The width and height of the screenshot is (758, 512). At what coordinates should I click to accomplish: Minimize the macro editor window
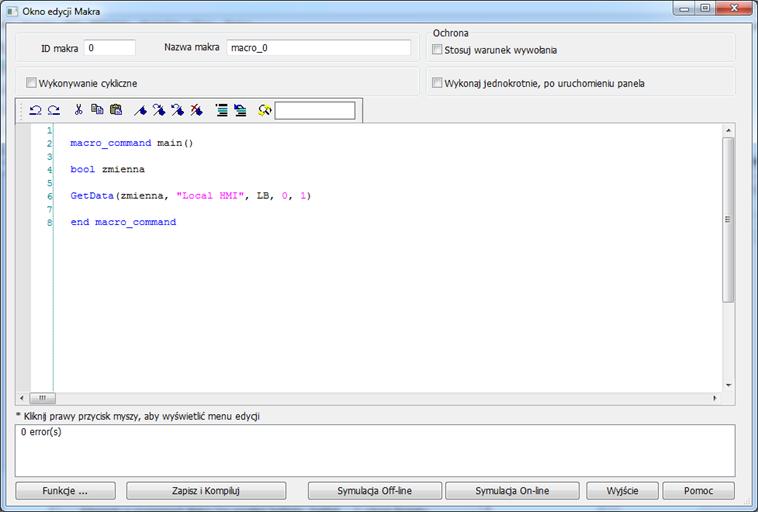(684, 8)
